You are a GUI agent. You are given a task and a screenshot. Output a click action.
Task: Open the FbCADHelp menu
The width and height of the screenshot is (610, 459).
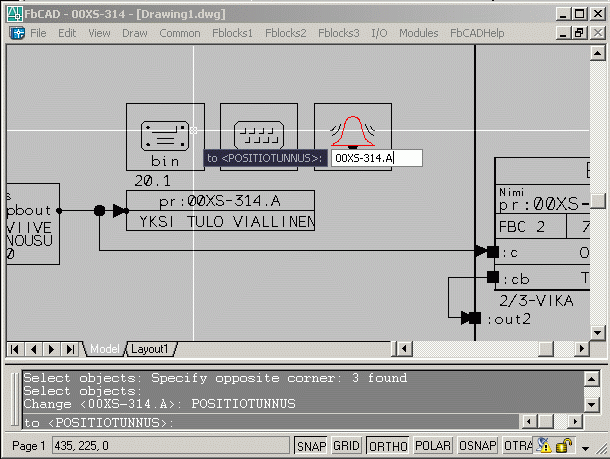click(477, 33)
